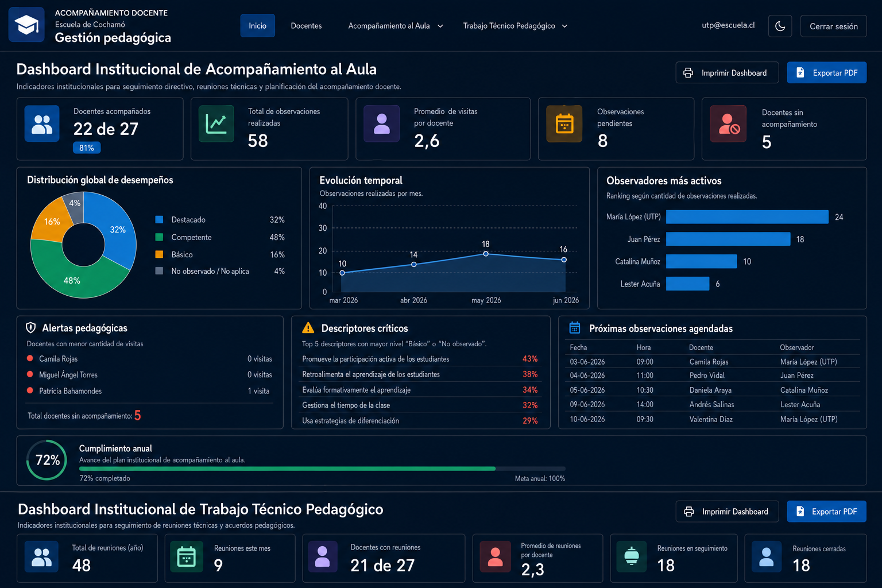Click Catalina Muñoz ranking bar
882x588 pixels.
tap(701, 261)
